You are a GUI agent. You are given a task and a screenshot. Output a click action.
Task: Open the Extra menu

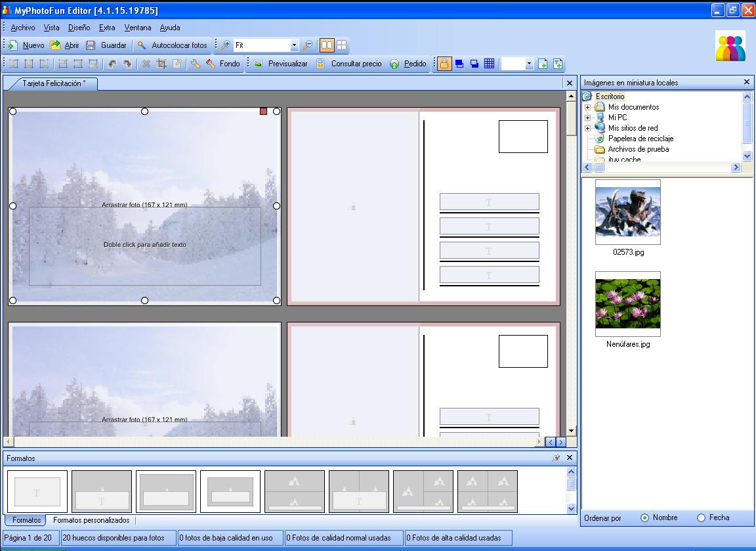point(107,28)
